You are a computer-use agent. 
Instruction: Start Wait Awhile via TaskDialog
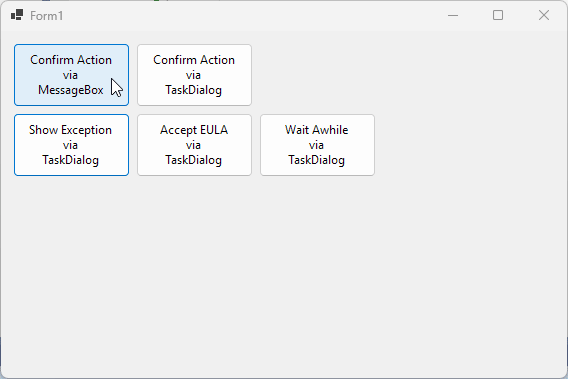click(317, 145)
